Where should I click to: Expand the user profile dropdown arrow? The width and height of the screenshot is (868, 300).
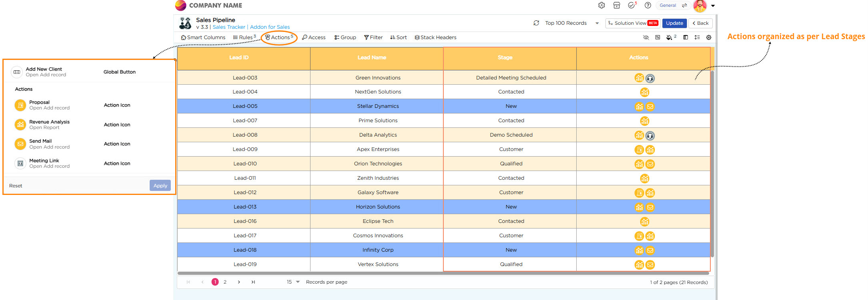point(713,6)
